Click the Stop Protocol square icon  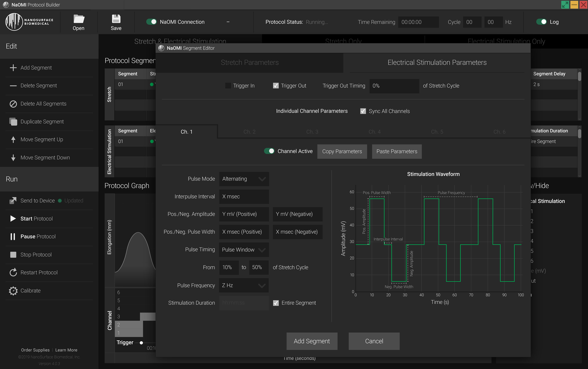pos(13,255)
